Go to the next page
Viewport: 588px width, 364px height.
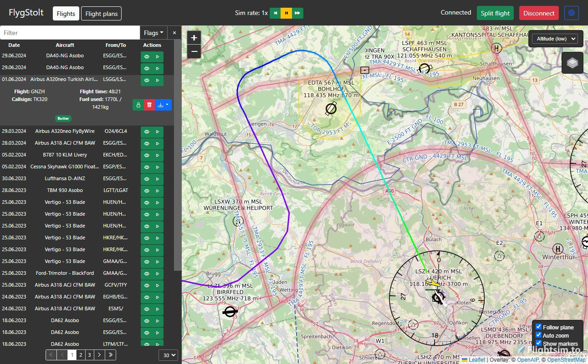click(x=99, y=355)
